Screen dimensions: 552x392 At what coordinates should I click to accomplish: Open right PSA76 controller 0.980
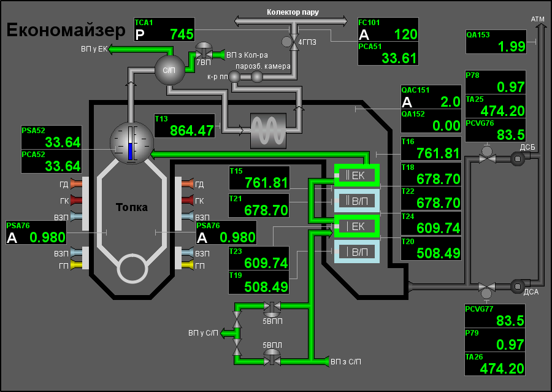point(226,233)
